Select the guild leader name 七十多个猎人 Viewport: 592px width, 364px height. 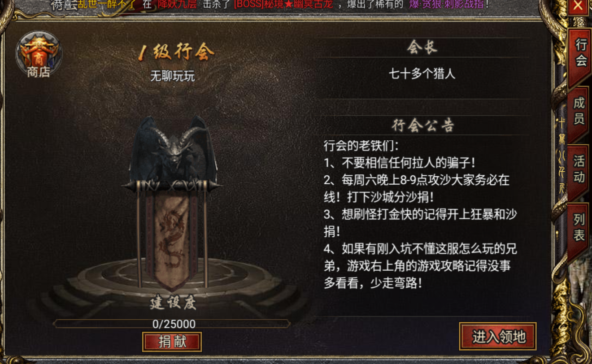click(422, 74)
